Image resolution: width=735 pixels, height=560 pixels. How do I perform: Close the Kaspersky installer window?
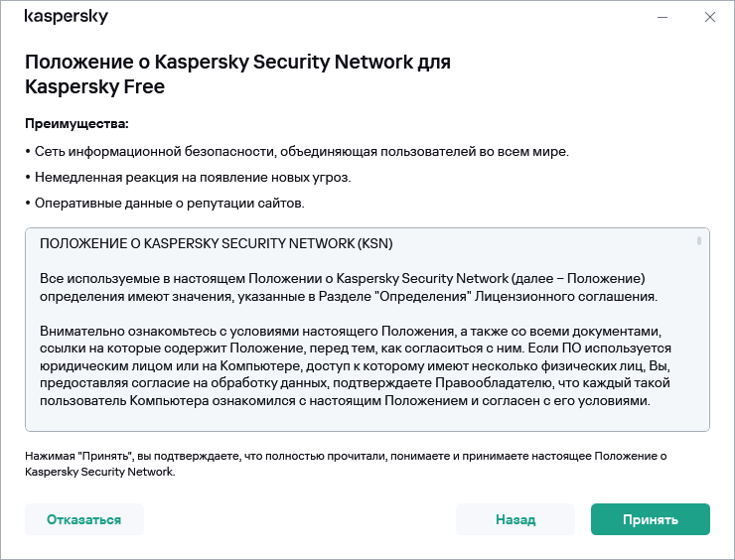pyautogui.click(x=709, y=17)
